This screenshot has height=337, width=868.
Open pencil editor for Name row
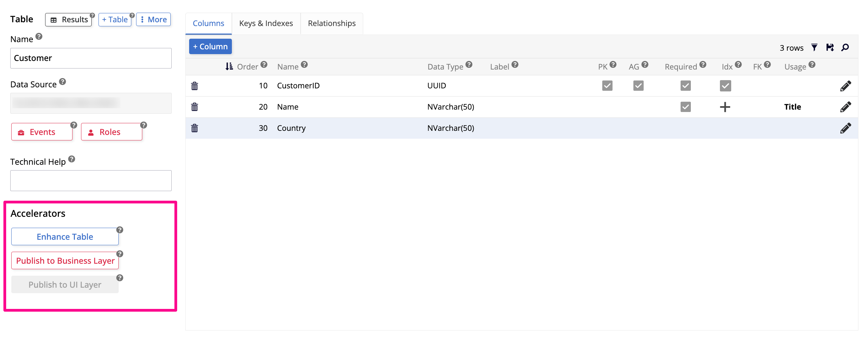click(845, 107)
